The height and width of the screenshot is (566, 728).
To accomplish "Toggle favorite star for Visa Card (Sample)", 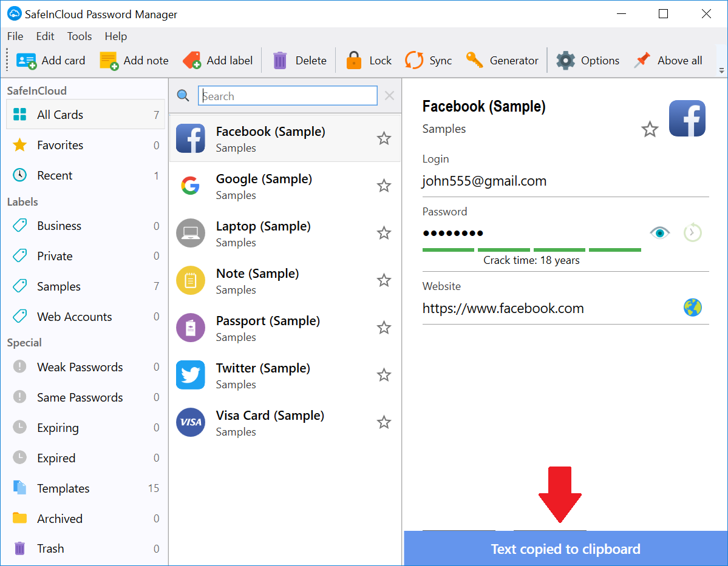I will (x=384, y=422).
